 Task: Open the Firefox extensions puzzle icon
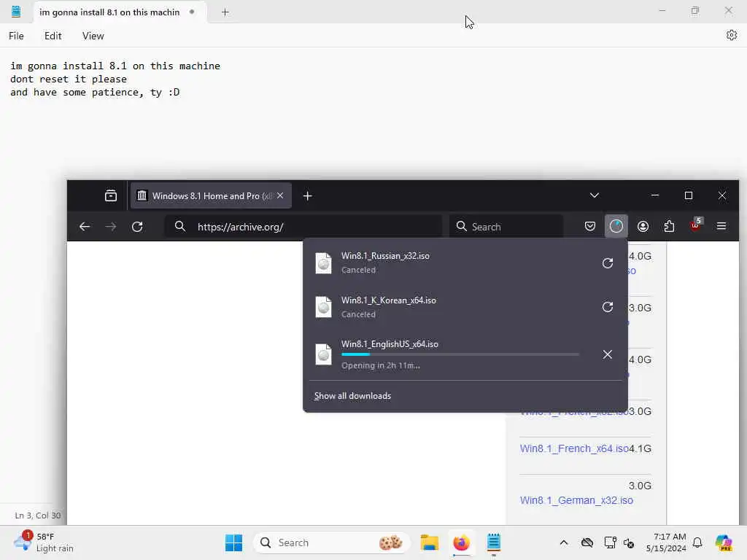(669, 226)
